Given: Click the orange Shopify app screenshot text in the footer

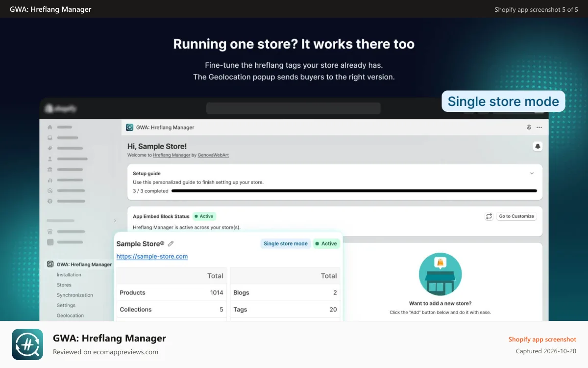Looking at the screenshot, I should point(542,340).
